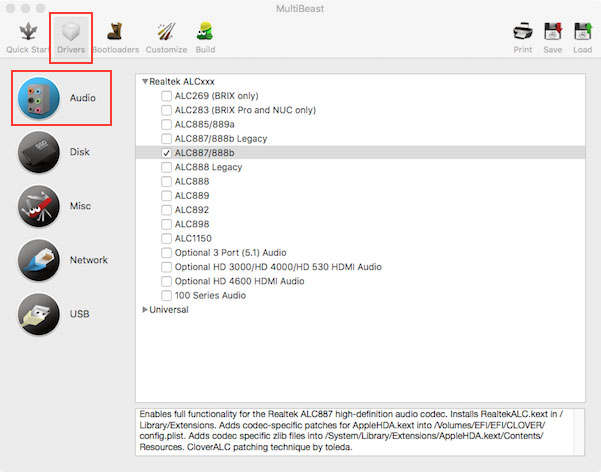Expand the Universal group
This screenshot has width=601, height=472.
pyautogui.click(x=145, y=309)
